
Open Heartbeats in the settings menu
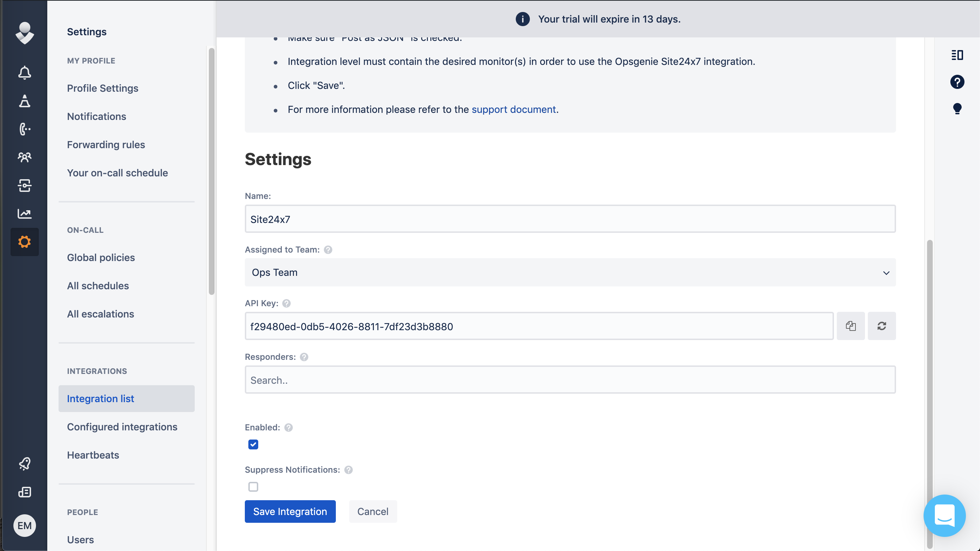[x=93, y=455]
